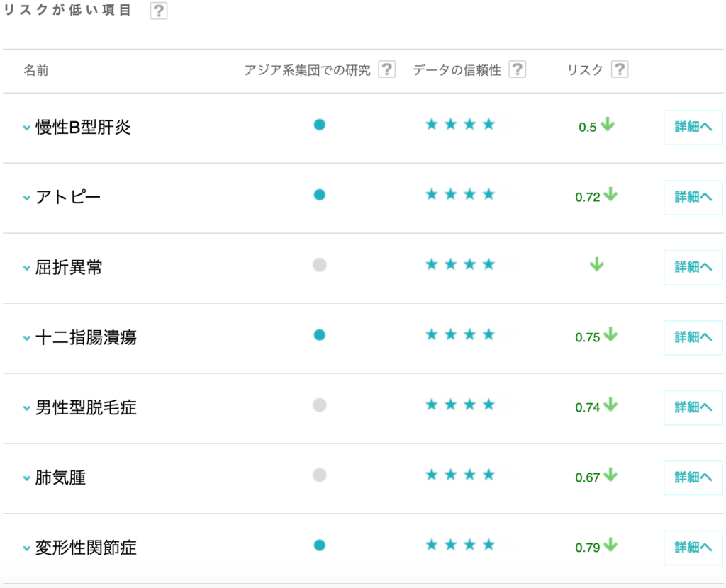Image resolution: width=726 pixels, height=588 pixels.
Task: Open 詳細へ for アトピー
Action: tap(693, 197)
